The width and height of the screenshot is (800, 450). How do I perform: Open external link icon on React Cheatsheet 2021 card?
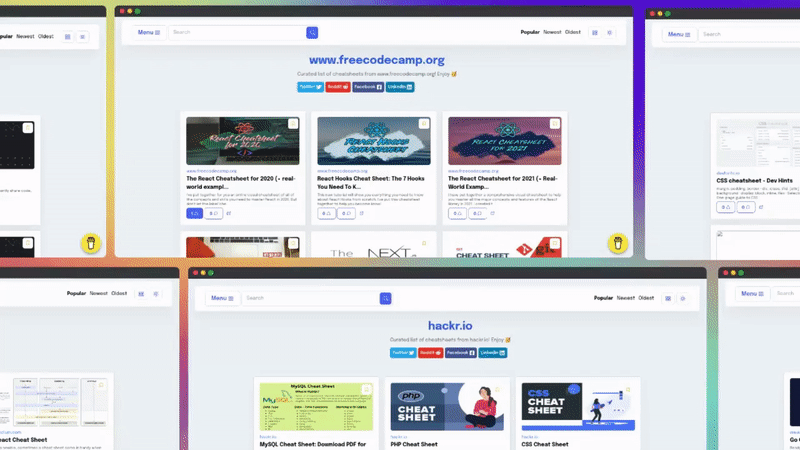coord(492,213)
